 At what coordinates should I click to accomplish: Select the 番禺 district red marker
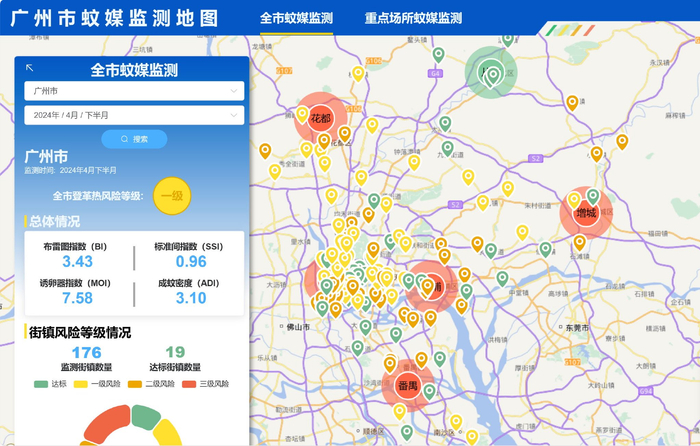pyautogui.click(x=408, y=386)
